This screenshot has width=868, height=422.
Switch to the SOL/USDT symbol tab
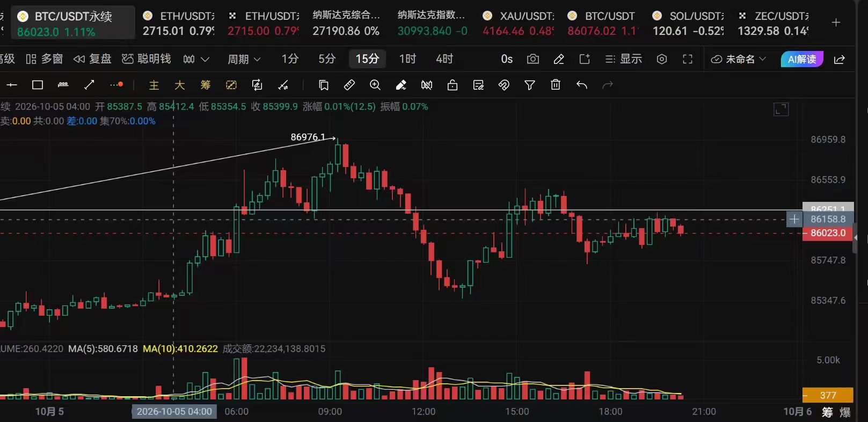tap(688, 23)
